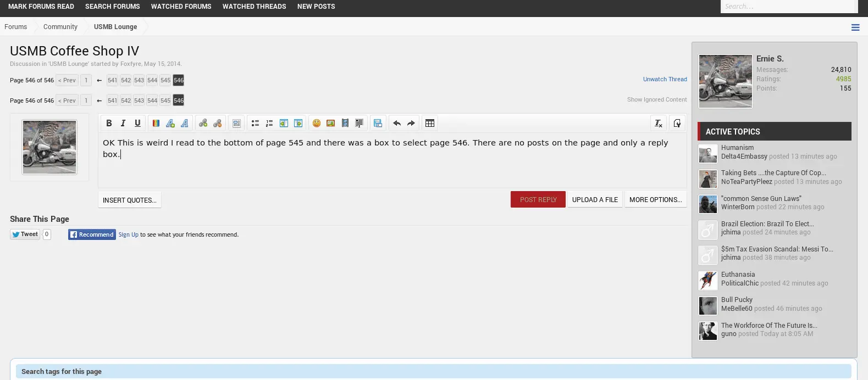This screenshot has height=380, width=868.
Task: Open Ernie S. profile name in sidebar
Action: click(770, 59)
